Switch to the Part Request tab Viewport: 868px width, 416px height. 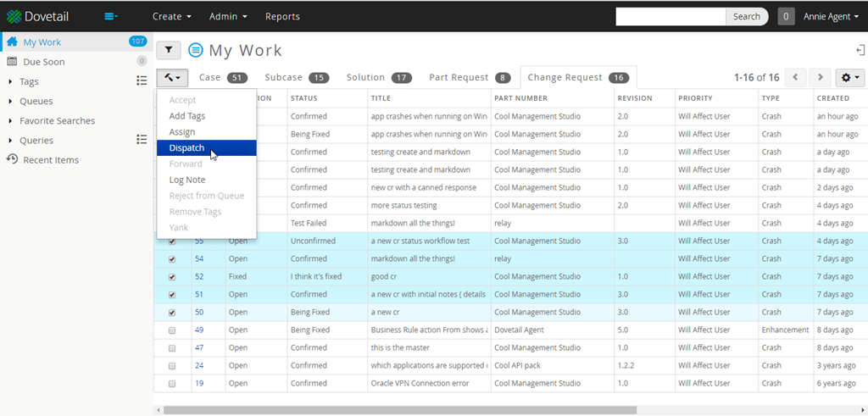470,77
